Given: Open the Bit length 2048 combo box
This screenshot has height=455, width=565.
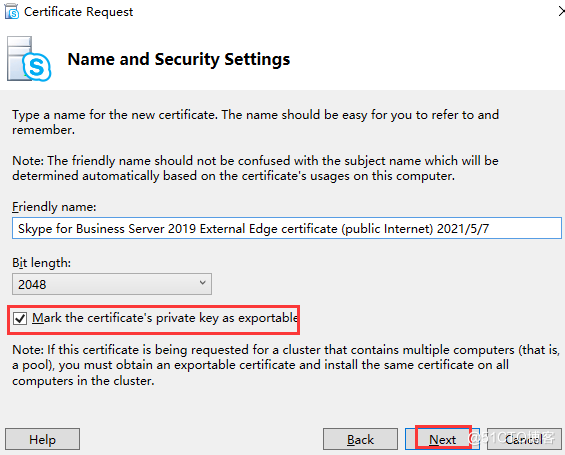Looking at the screenshot, I should [x=112, y=284].
